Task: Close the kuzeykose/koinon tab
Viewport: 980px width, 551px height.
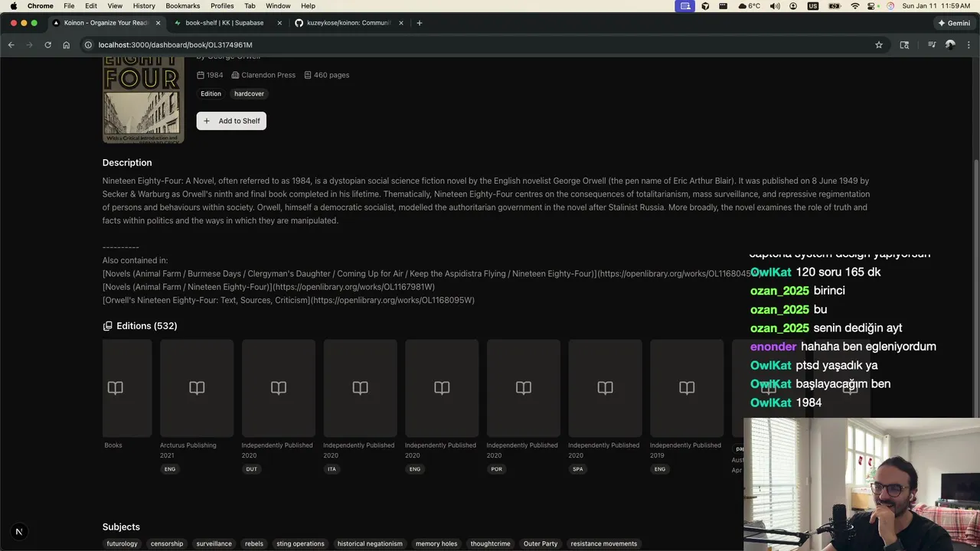Action: 401,23
